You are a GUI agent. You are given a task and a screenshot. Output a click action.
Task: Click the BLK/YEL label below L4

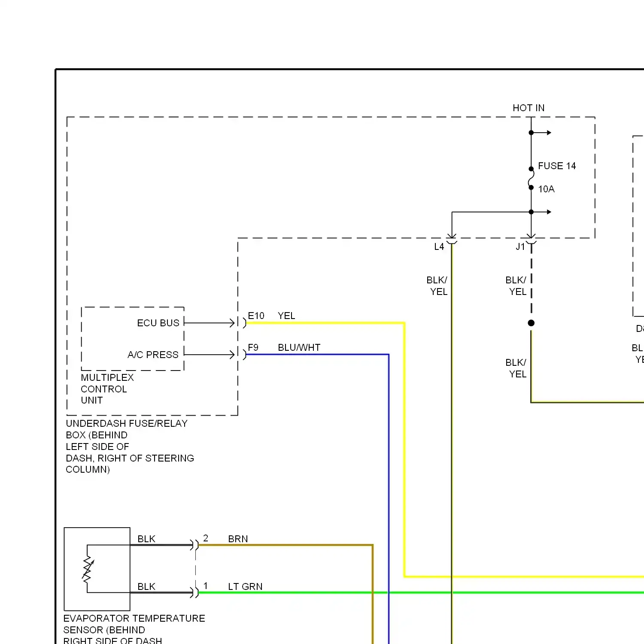[x=437, y=286]
